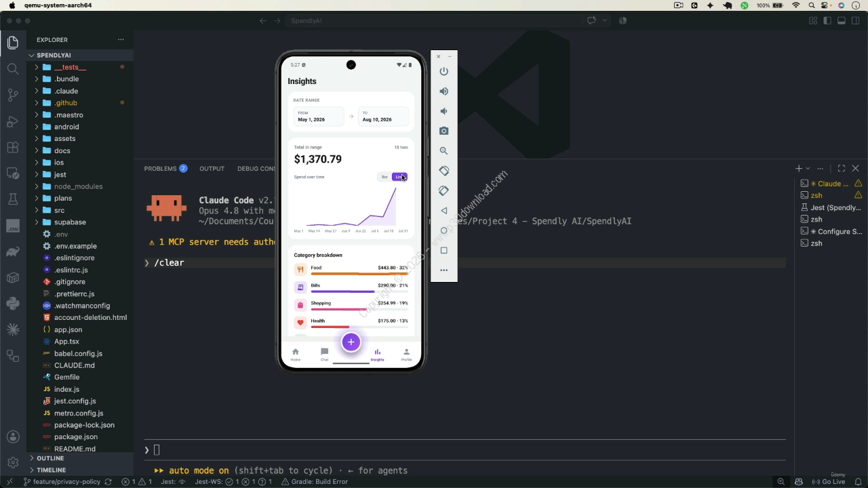Expand the OUTLINE section
This screenshot has width=868, height=488.
(50, 458)
